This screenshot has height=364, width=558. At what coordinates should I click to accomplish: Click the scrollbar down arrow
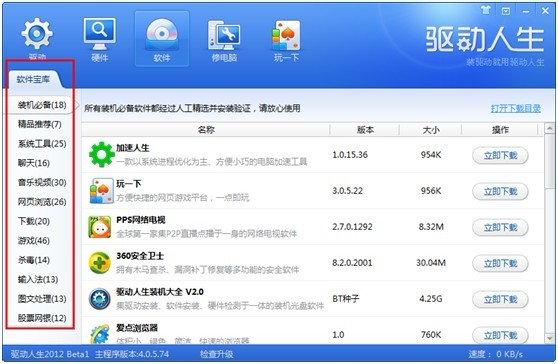click(x=550, y=338)
